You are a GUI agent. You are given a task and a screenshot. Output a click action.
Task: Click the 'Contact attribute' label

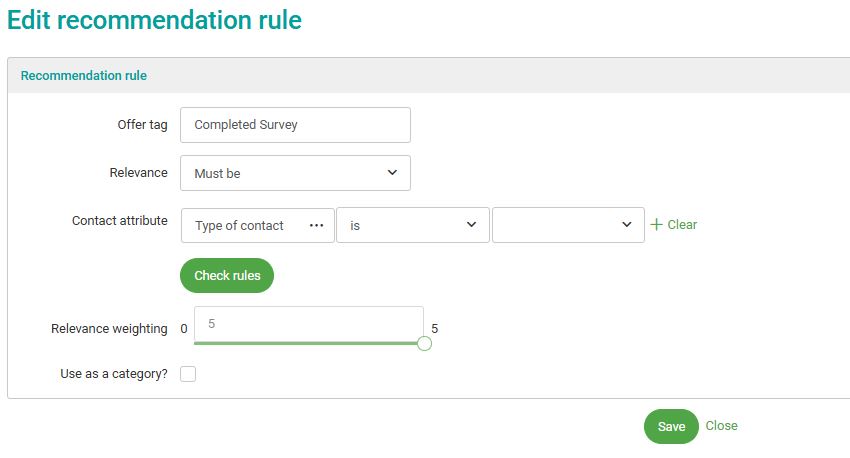(120, 221)
